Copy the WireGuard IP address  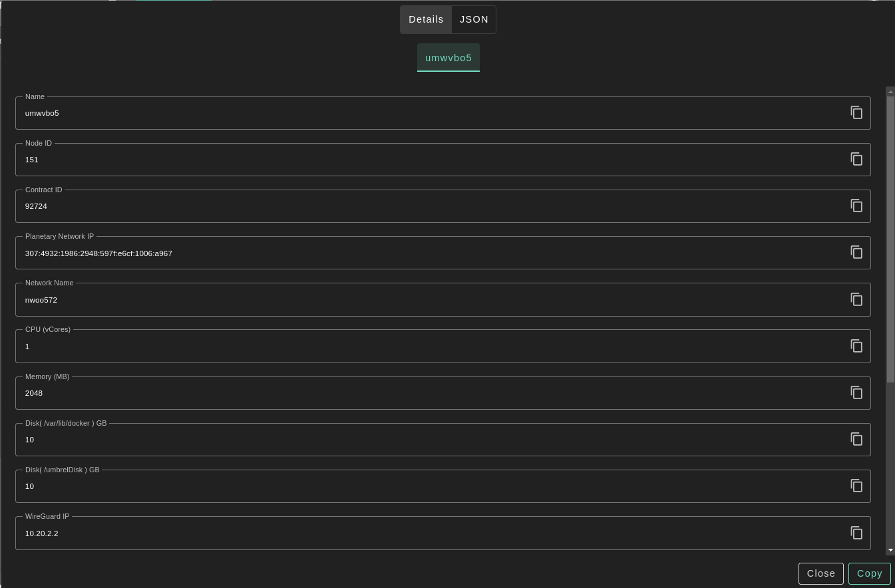tap(856, 533)
